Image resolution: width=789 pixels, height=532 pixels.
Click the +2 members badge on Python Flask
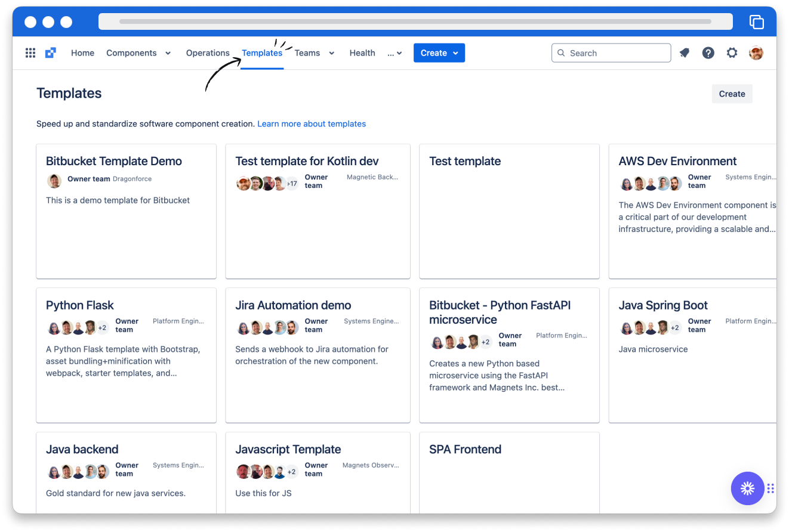pos(102,327)
